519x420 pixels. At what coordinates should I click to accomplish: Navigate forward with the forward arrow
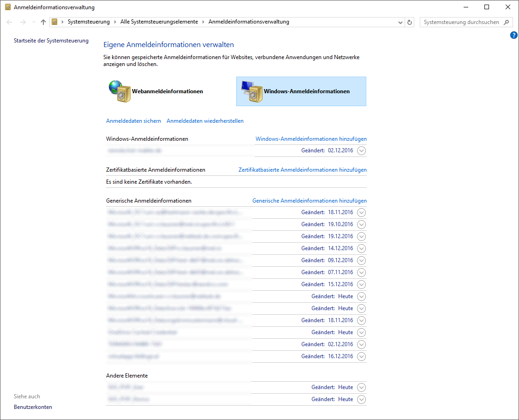(23, 22)
